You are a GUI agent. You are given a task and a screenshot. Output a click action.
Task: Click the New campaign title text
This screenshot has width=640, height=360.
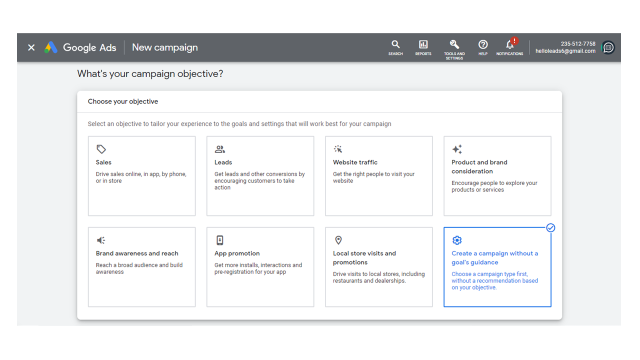pyautogui.click(x=165, y=47)
